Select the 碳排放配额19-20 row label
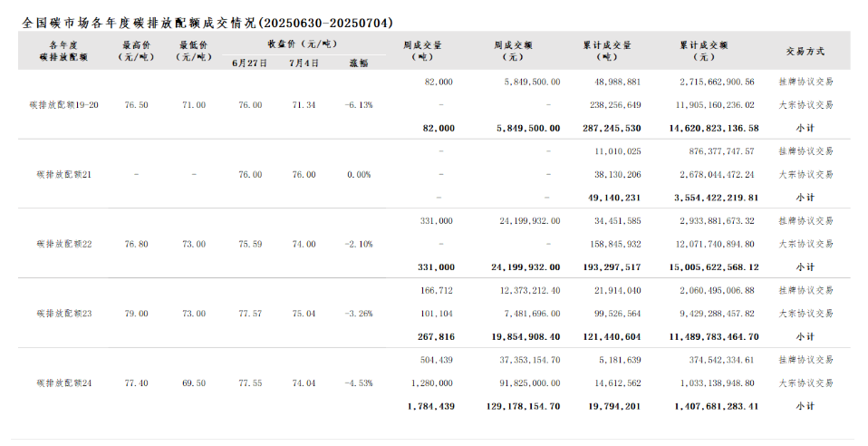This screenshot has width=868, height=446. coord(64,105)
